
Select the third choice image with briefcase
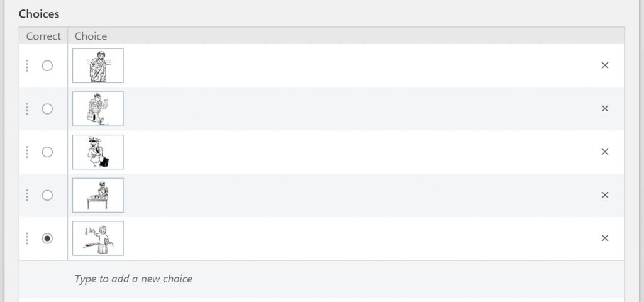(98, 152)
